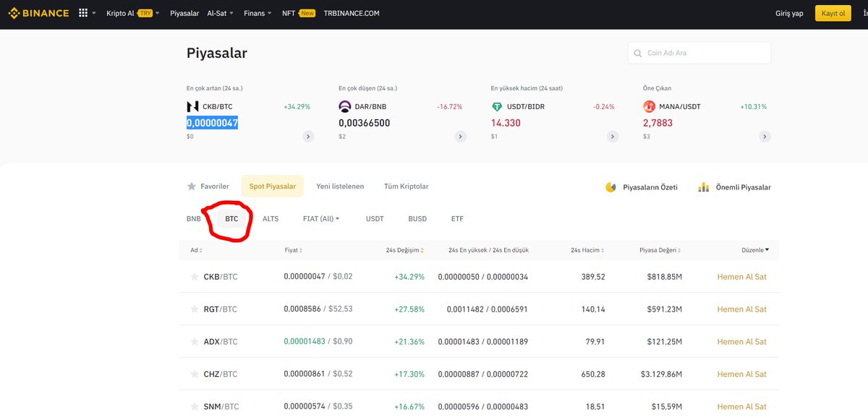The image size is (868, 418).
Task: Switch to the Favoriler tab
Action: click(208, 187)
